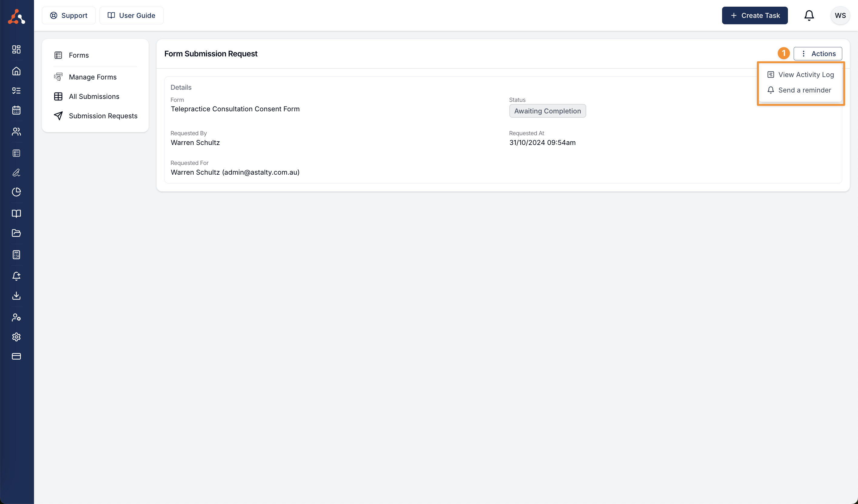Open the forms list icon in sidebar
Viewport: 858px width, 504px height.
coord(16,153)
